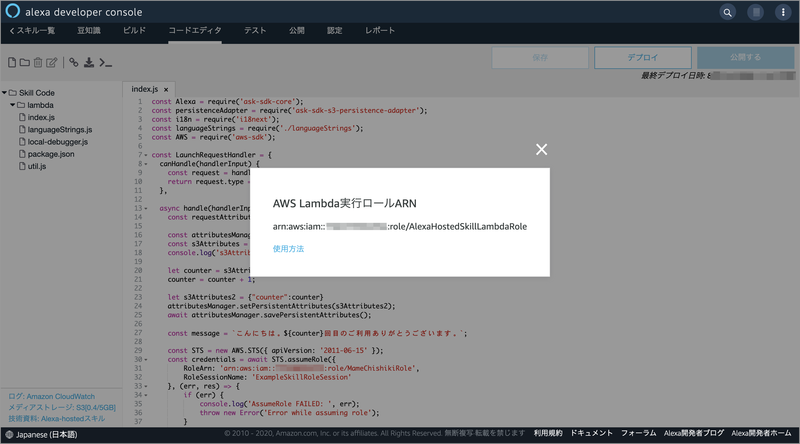Click the globe icon in footer

(9, 435)
